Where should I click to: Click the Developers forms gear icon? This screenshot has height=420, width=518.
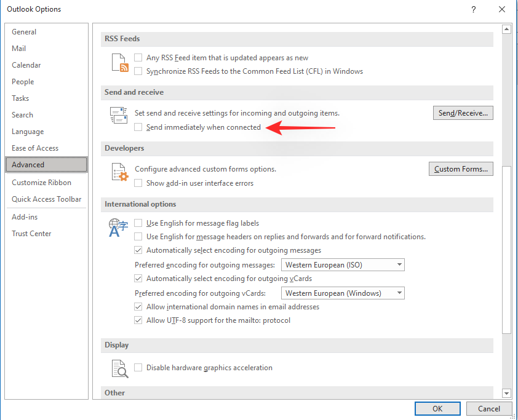[x=119, y=172]
